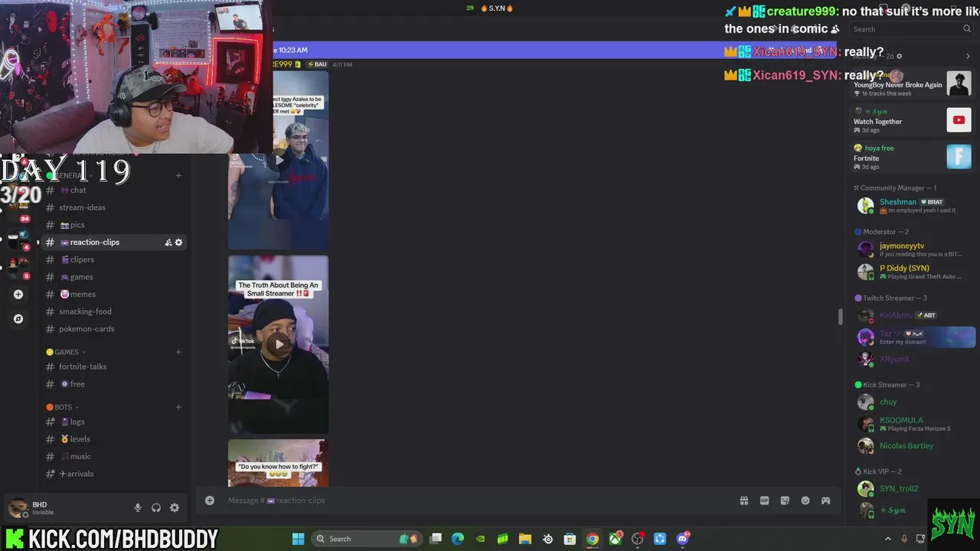Open Discord user settings gear
Image resolution: width=980 pixels, height=551 pixels.
[x=175, y=507]
